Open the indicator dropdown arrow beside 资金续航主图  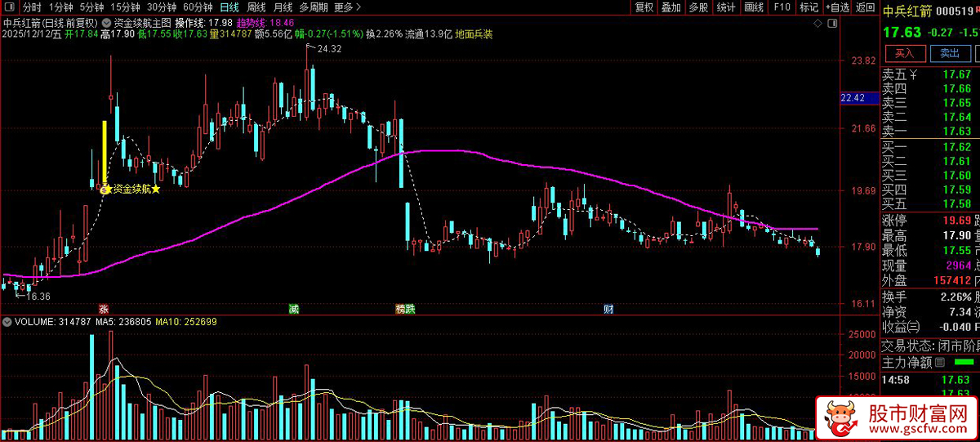[105, 22]
